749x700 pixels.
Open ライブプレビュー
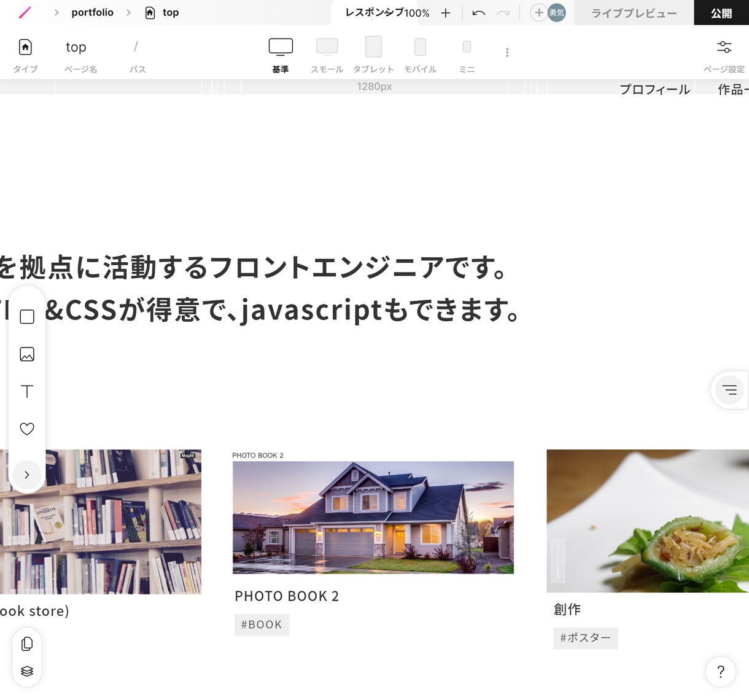[634, 13]
